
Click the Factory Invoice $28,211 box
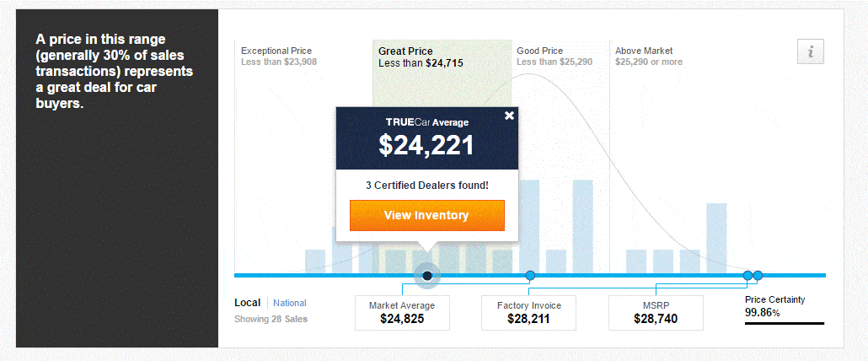pos(528,313)
